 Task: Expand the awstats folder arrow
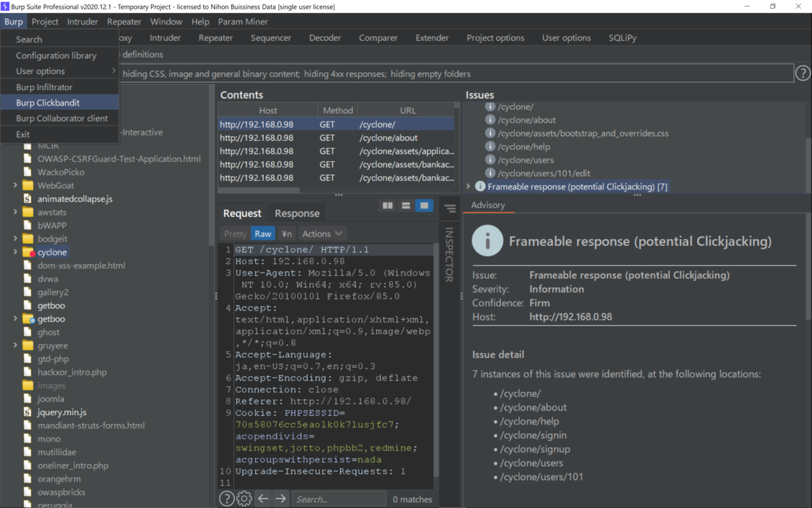coord(16,212)
